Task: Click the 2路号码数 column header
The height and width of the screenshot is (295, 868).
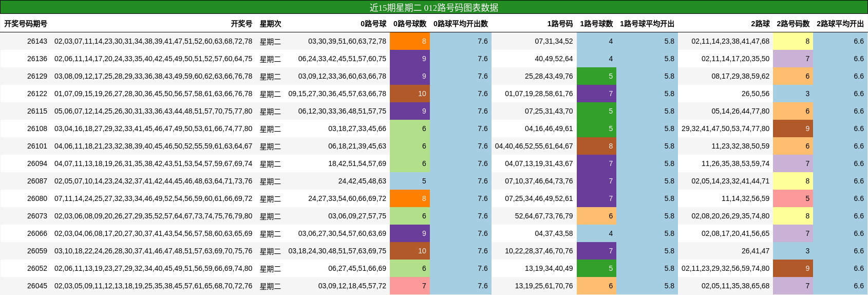Action: pos(793,24)
